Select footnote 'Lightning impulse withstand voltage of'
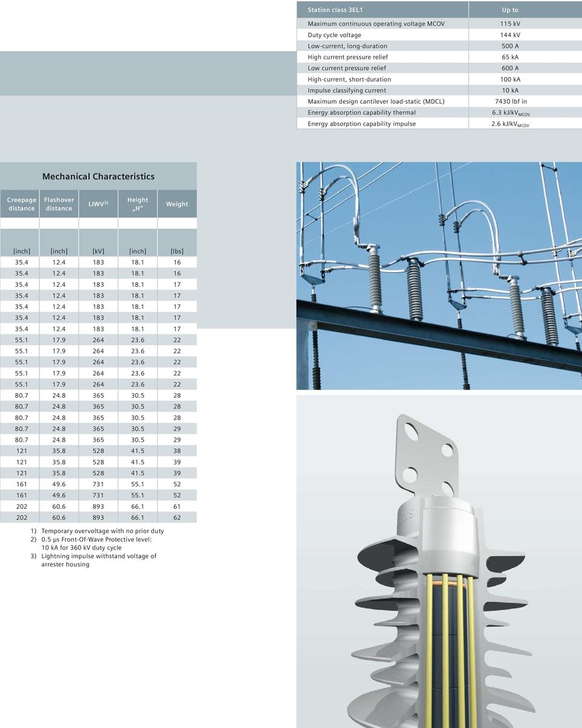The width and height of the screenshot is (582, 728). click(x=99, y=556)
